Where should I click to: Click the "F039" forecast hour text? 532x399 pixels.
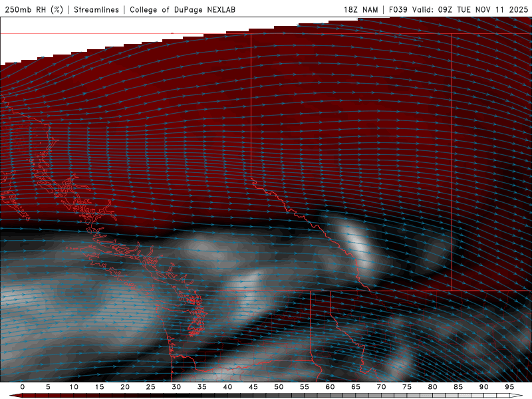tap(398, 10)
